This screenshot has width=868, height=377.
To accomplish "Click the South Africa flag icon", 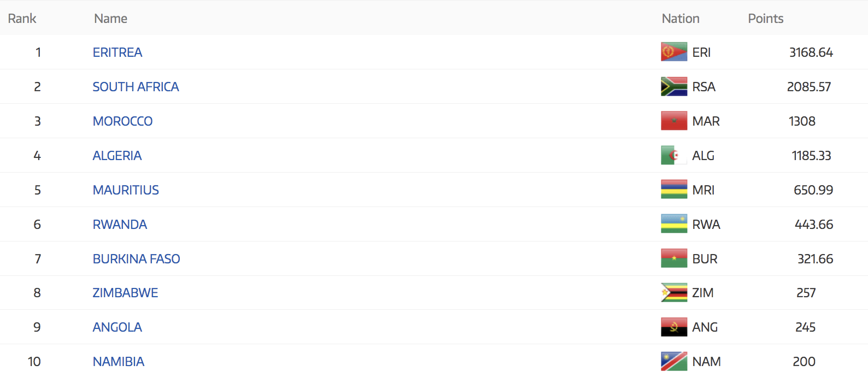I will [673, 87].
